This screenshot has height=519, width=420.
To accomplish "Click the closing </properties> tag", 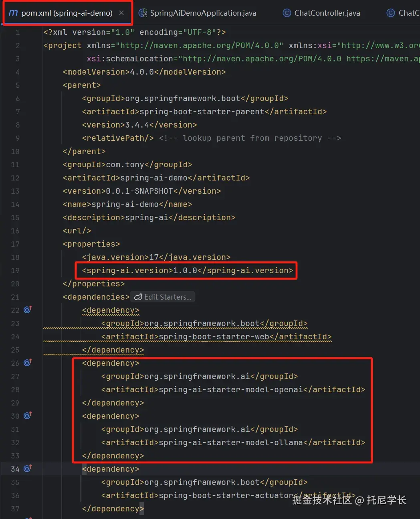I will (x=94, y=284).
